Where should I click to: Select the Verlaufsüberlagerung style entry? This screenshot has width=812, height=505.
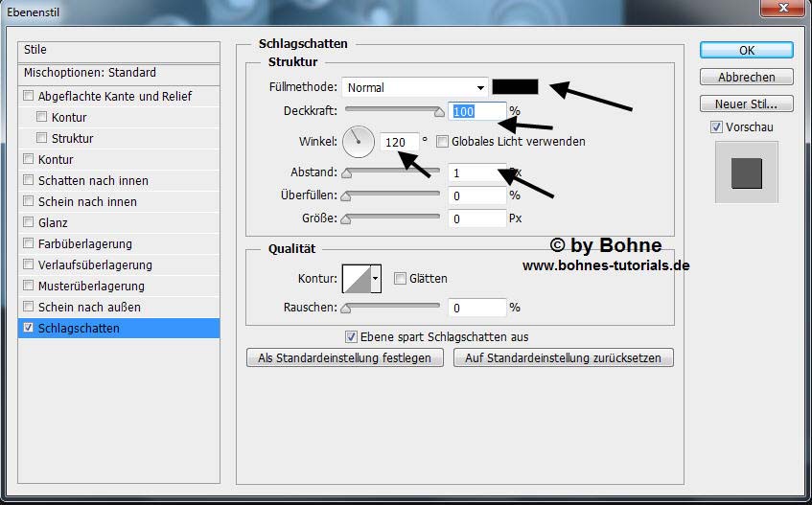click(95, 264)
